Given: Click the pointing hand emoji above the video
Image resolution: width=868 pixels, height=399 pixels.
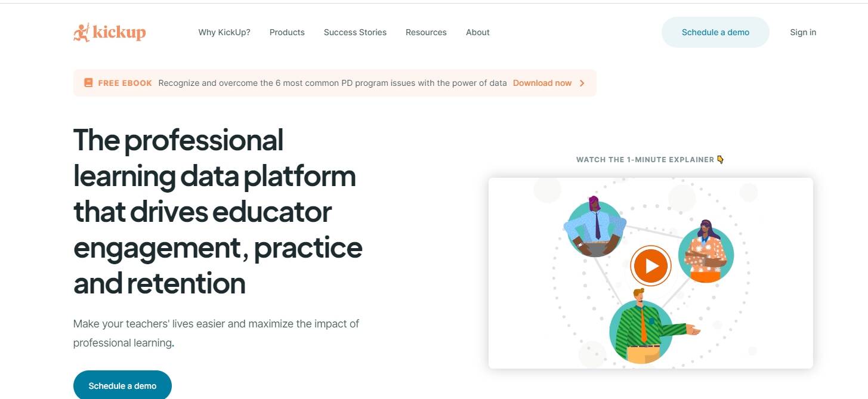Looking at the screenshot, I should tap(720, 159).
